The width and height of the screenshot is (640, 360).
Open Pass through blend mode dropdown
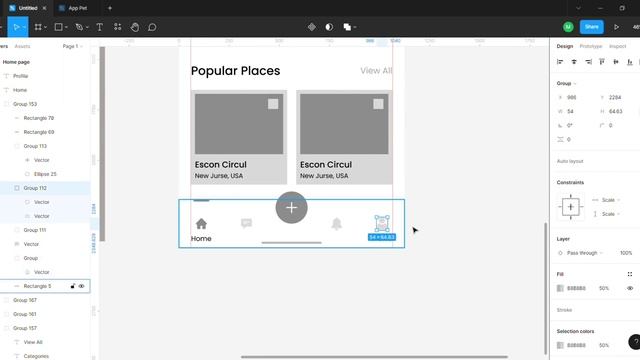(584, 253)
